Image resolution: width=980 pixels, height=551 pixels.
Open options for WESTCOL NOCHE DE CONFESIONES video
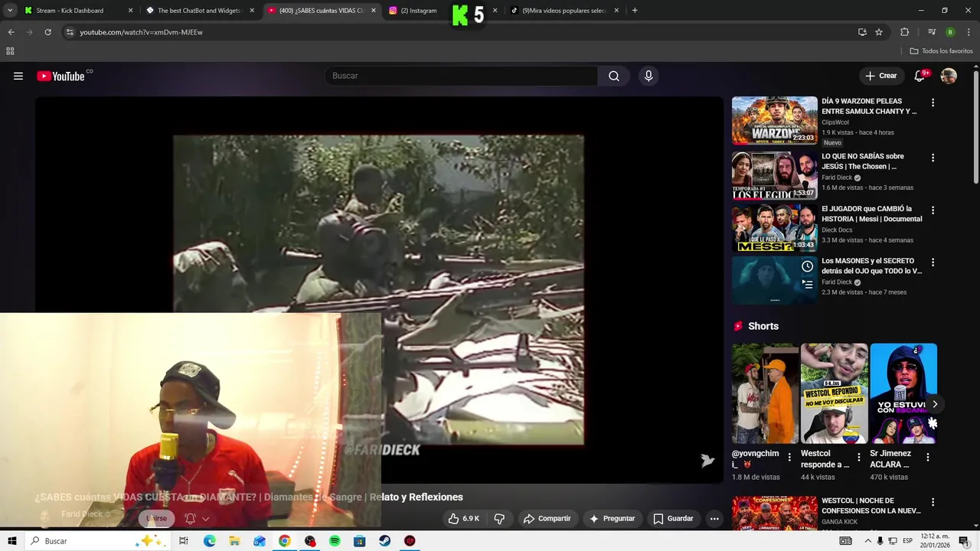[x=933, y=502]
